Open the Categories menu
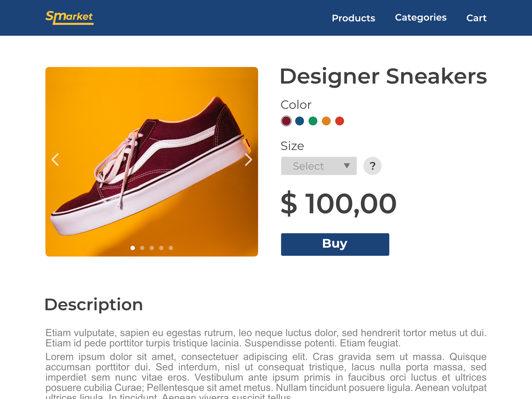 (421, 17)
